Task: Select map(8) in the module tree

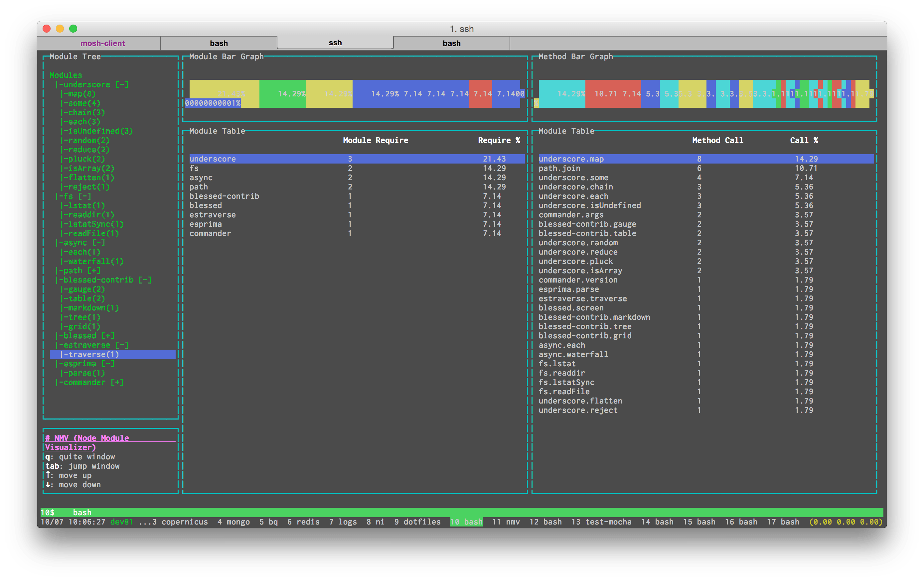Action: point(78,94)
